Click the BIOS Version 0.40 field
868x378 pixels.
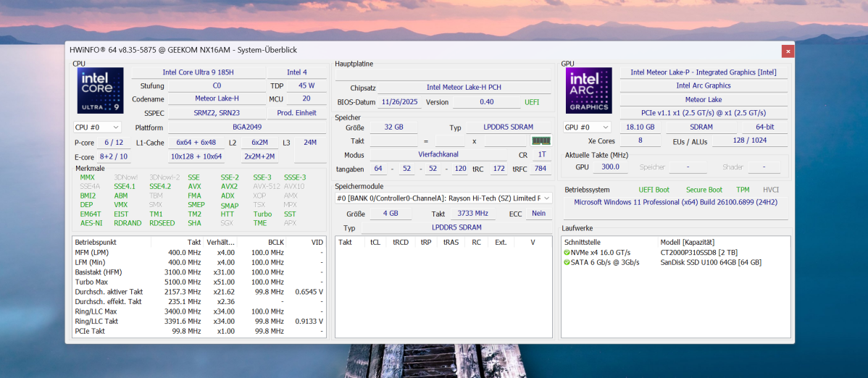[486, 102]
